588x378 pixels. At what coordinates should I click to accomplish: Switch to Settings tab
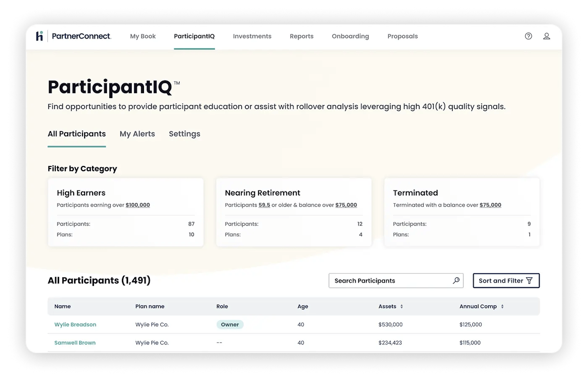(184, 134)
